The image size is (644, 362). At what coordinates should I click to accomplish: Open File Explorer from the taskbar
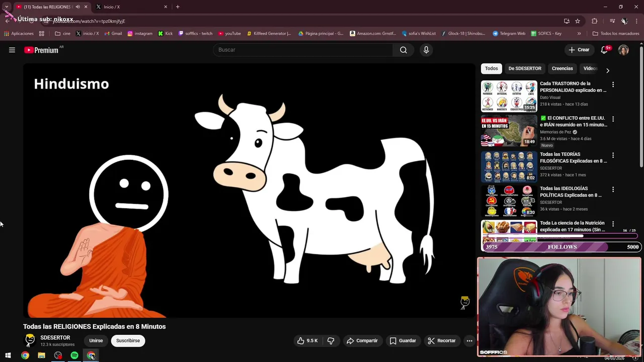(42, 355)
